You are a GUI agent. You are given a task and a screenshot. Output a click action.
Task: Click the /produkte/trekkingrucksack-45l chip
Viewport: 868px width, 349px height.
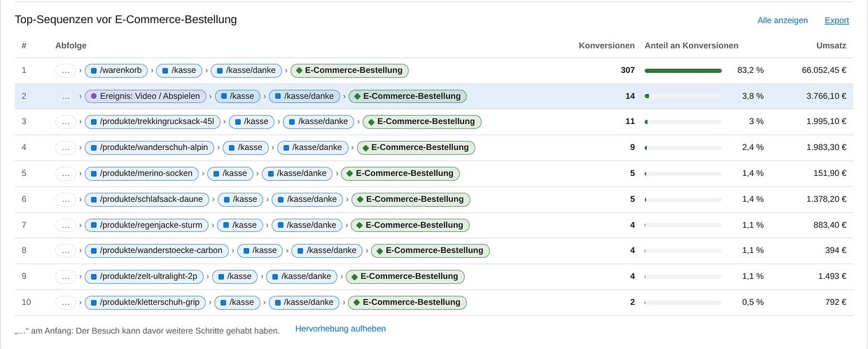click(x=153, y=121)
